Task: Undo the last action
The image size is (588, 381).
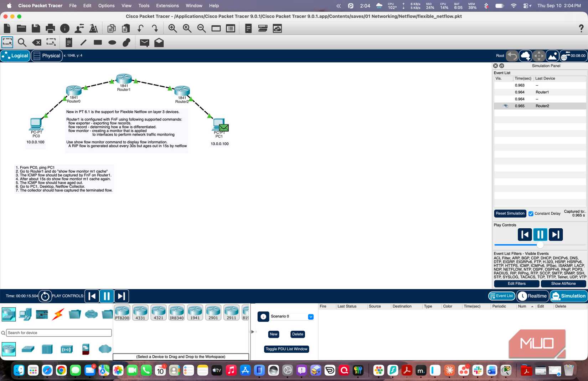Action: (140, 28)
